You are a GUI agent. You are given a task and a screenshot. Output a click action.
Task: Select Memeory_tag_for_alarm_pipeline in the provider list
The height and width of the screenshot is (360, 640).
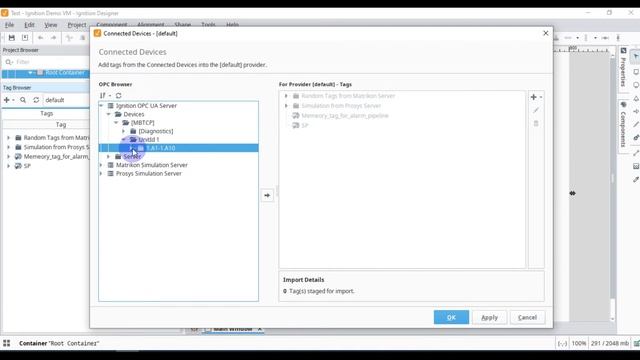click(345, 116)
